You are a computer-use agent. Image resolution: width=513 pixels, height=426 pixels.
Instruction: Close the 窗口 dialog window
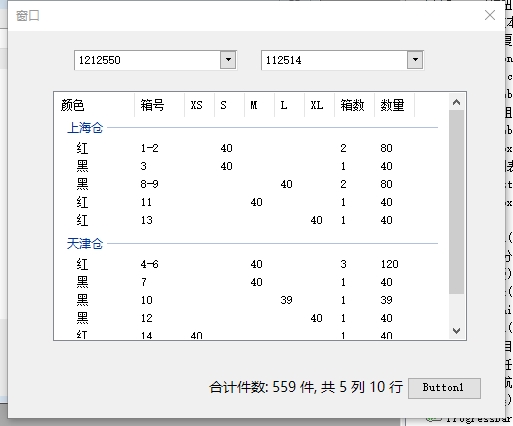pos(490,15)
